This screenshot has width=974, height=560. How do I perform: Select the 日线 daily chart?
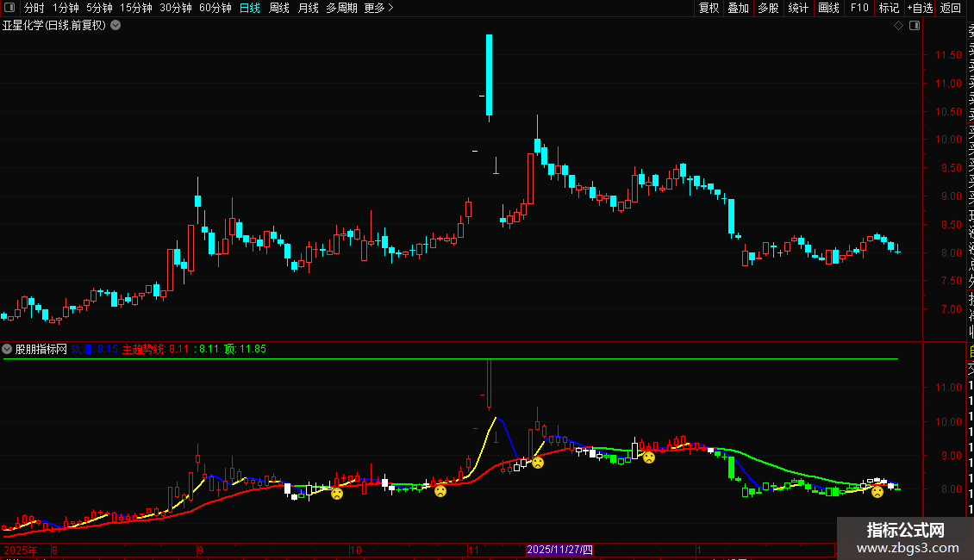click(250, 8)
